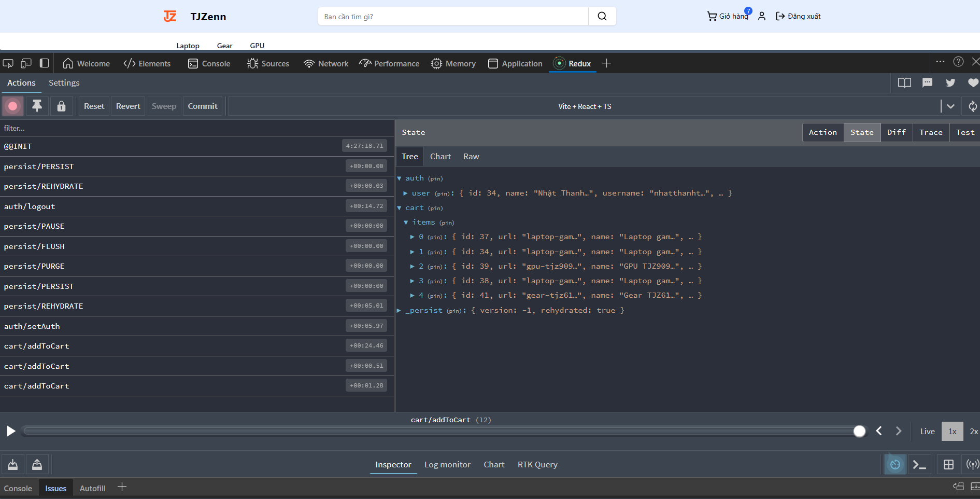
Task: Click the Commit button
Action: click(x=203, y=106)
